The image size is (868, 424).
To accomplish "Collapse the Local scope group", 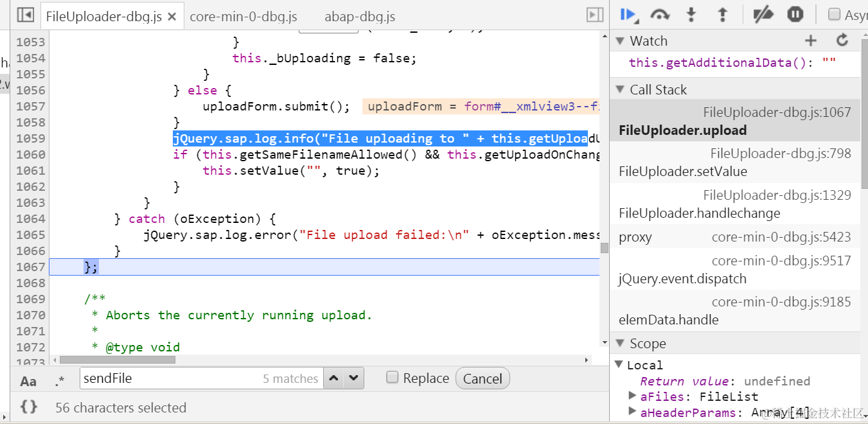I will click(x=619, y=364).
